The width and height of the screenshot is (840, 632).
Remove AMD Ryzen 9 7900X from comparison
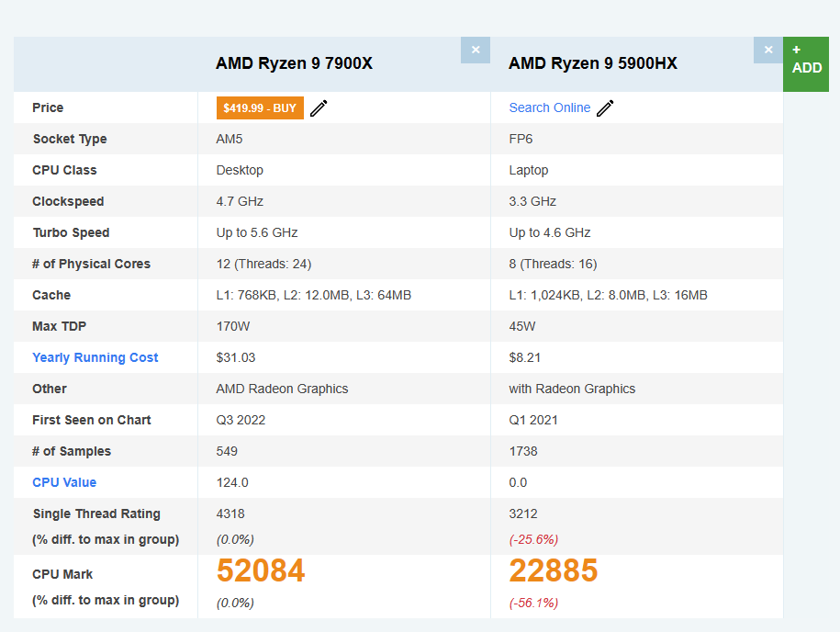tap(476, 50)
